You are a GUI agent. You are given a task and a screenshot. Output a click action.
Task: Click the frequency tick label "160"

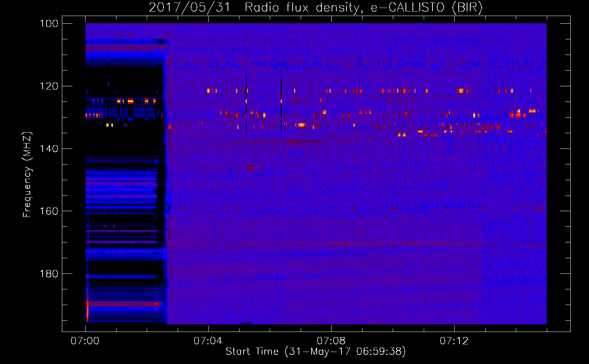click(x=49, y=211)
